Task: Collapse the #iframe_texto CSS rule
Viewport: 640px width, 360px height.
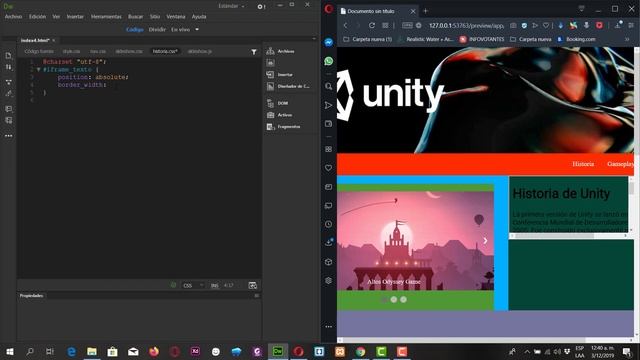Action: [38, 70]
